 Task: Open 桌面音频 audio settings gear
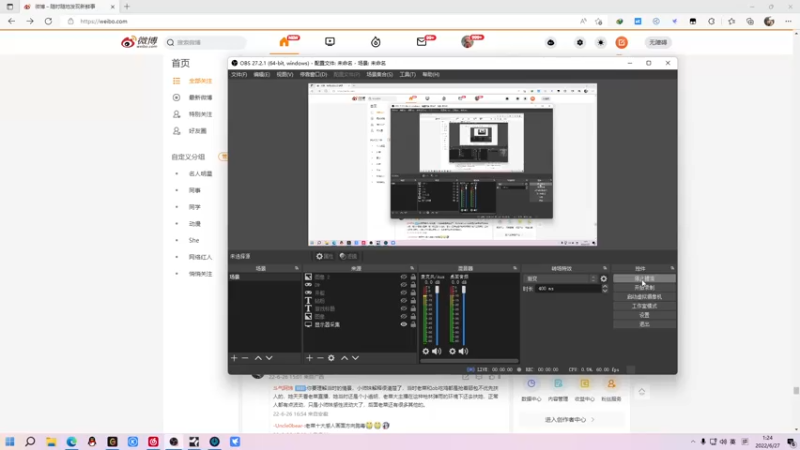click(452, 351)
